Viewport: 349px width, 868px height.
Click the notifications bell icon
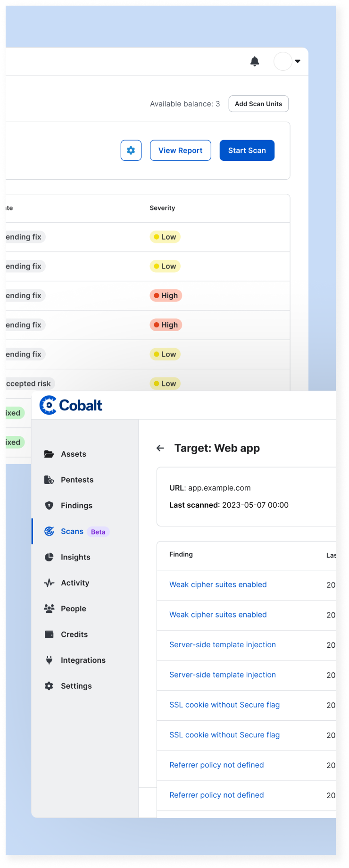click(x=255, y=61)
